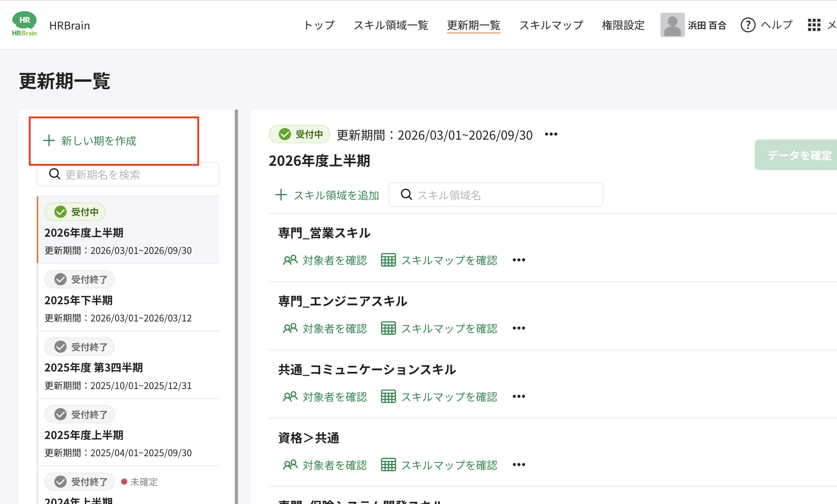
Task: Select the 2025年下半期 period in list
Action: pyautogui.click(x=129, y=298)
